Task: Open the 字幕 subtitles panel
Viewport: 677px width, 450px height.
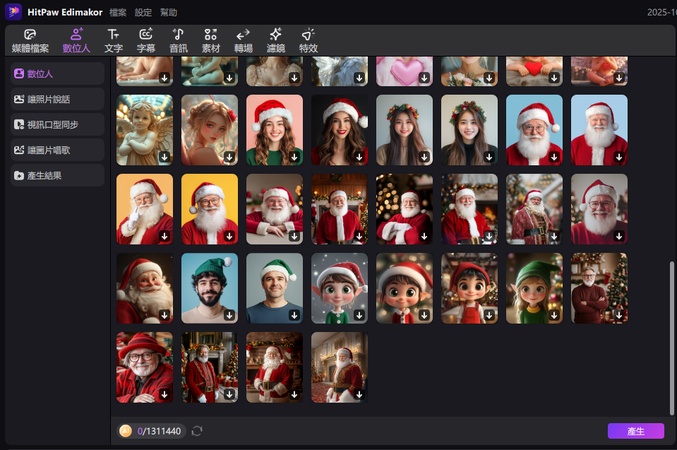Action: click(146, 40)
